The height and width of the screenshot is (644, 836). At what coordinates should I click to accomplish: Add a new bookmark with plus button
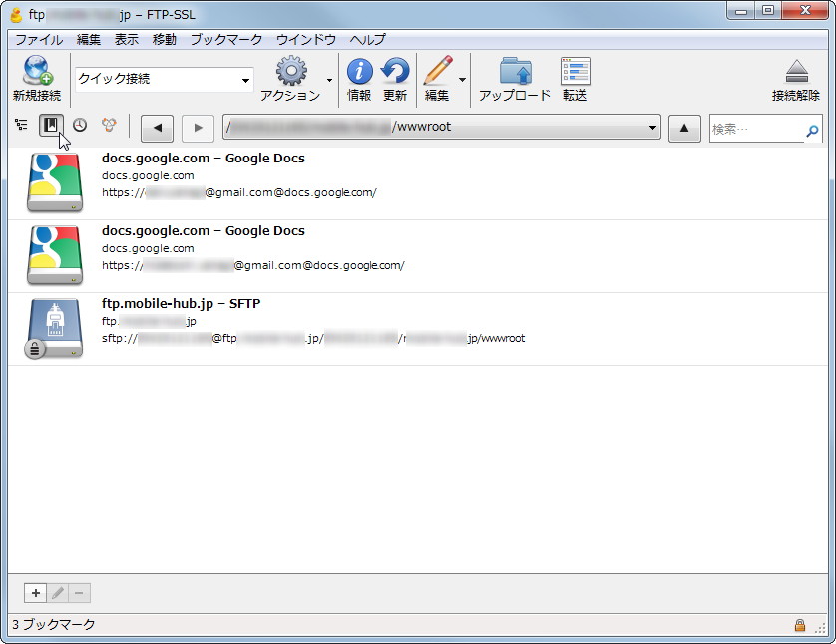35,593
